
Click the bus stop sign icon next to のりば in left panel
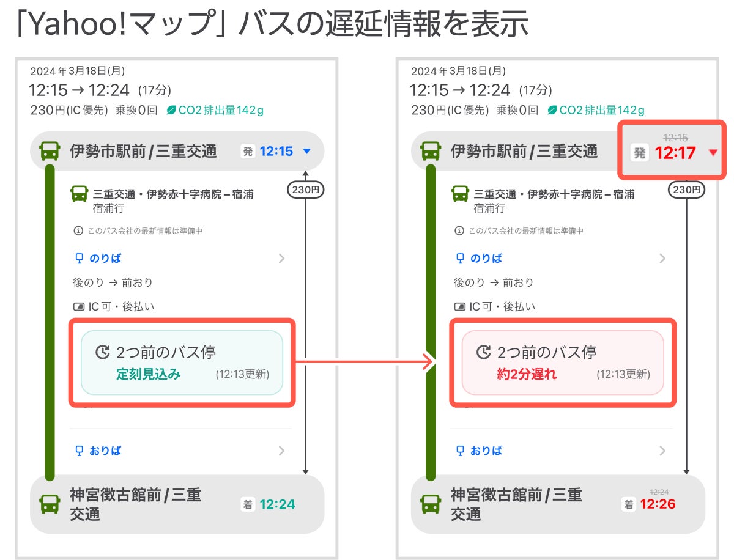(78, 259)
